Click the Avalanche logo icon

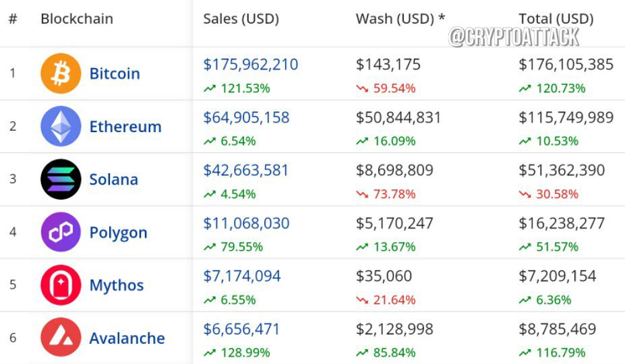coord(61,337)
